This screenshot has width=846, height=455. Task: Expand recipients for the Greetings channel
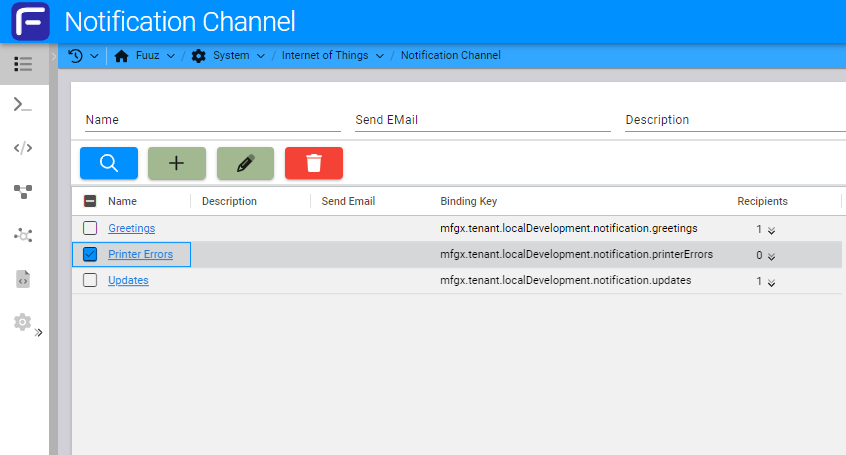pos(770,229)
